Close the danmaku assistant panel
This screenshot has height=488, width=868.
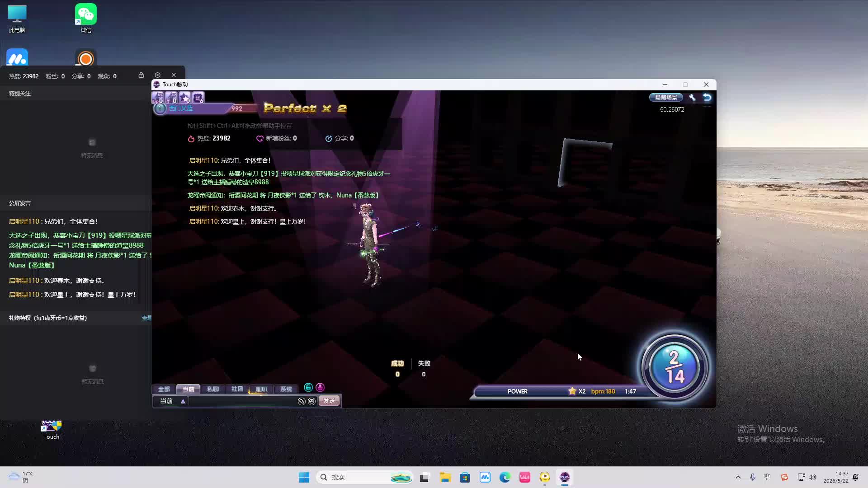point(174,75)
